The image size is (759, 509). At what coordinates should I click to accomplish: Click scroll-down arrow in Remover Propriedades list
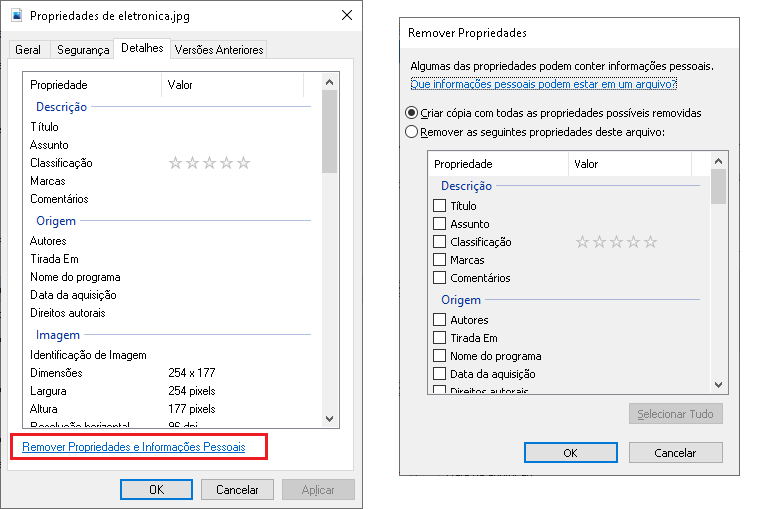pyautogui.click(x=718, y=385)
